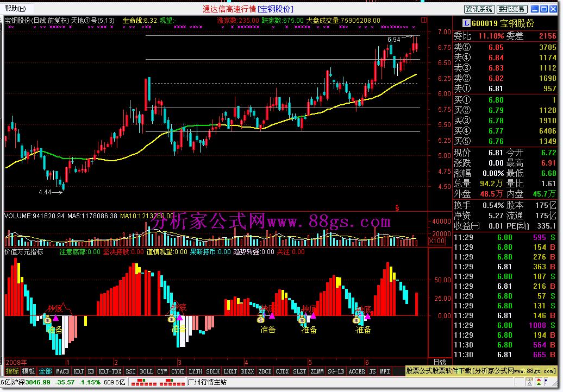Click the 665 B last tick row
This screenshot has width=563, height=392.
click(505, 355)
